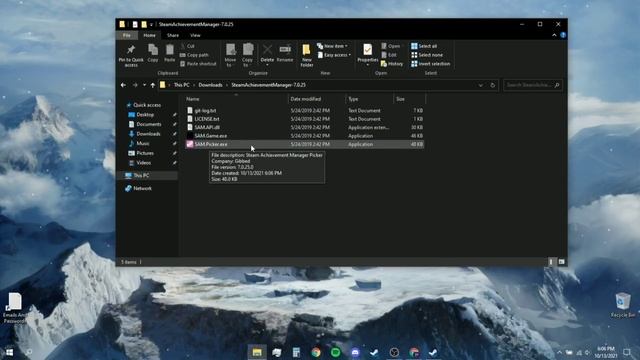
Task: Choose Copy path in Clipboard group
Action: click(194, 55)
